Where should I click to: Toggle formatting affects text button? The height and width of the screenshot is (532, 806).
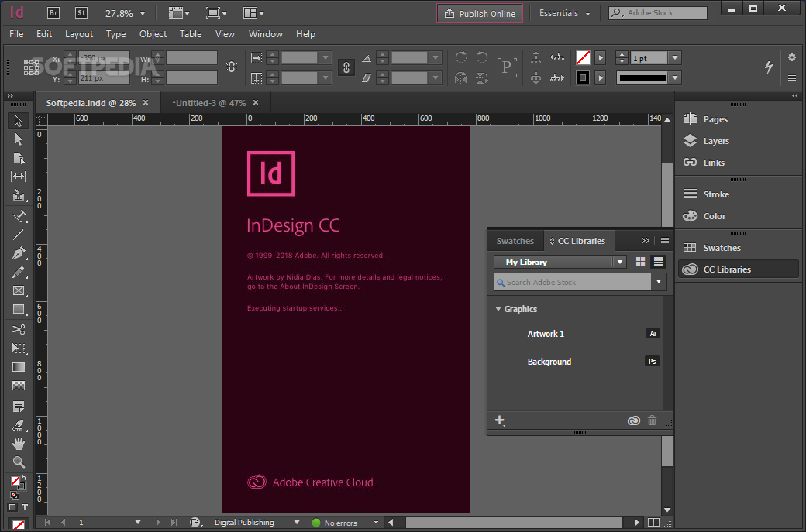click(x=24, y=507)
